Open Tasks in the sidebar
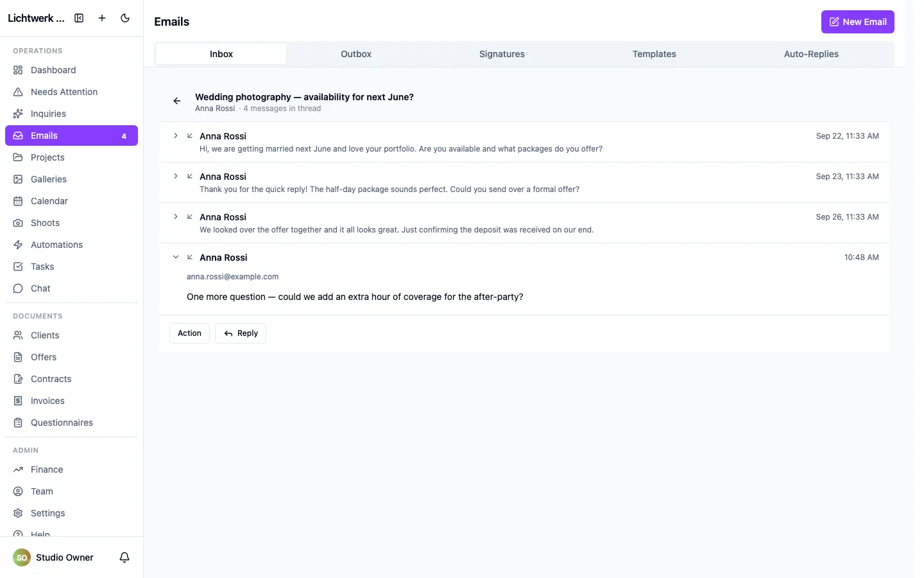Image resolution: width=924 pixels, height=578 pixels. coord(71,267)
